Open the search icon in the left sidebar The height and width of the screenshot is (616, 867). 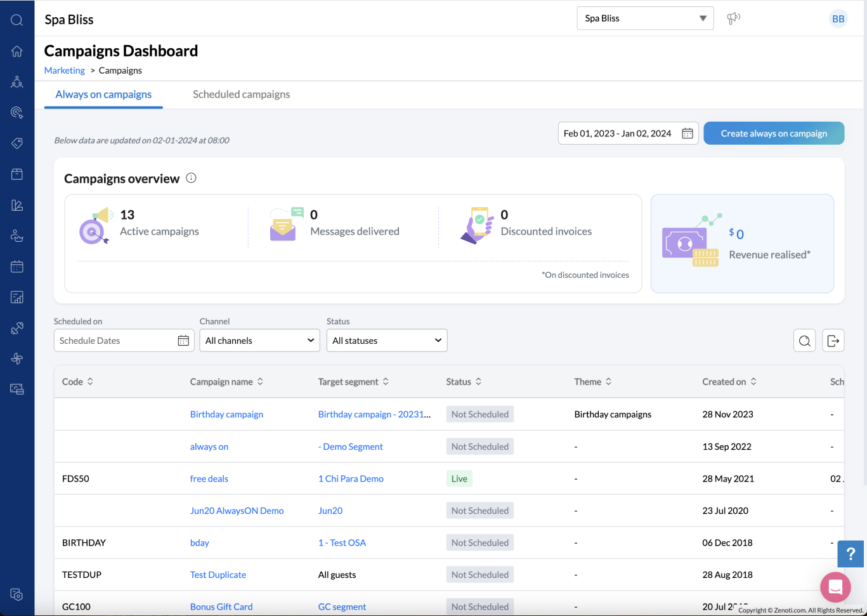point(17,19)
